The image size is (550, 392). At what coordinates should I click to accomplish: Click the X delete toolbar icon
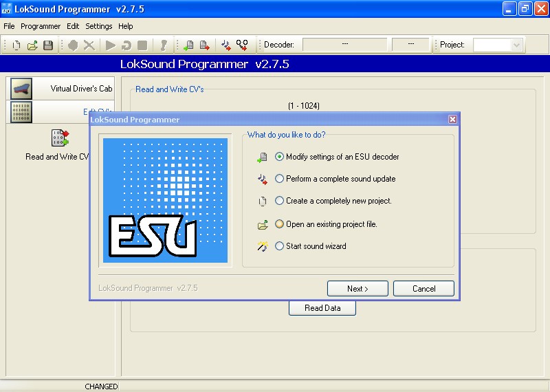coord(89,45)
